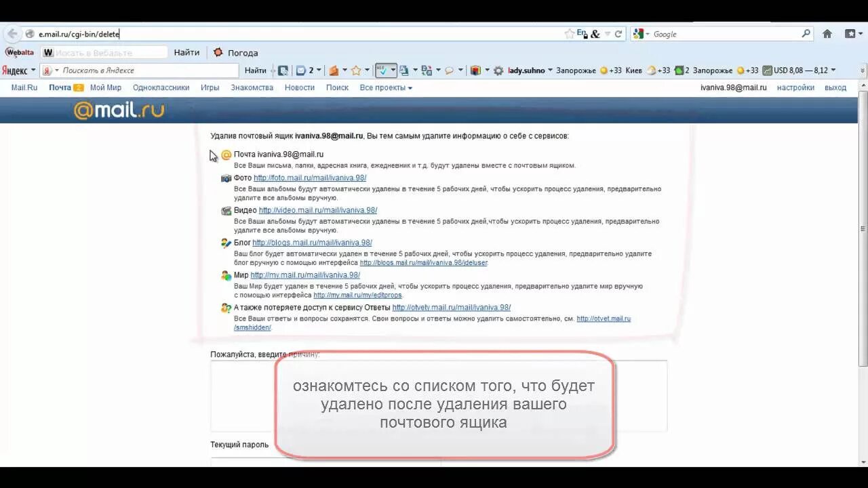Open the Игры section
The width and height of the screenshot is (868, 488).
[210, 87]
